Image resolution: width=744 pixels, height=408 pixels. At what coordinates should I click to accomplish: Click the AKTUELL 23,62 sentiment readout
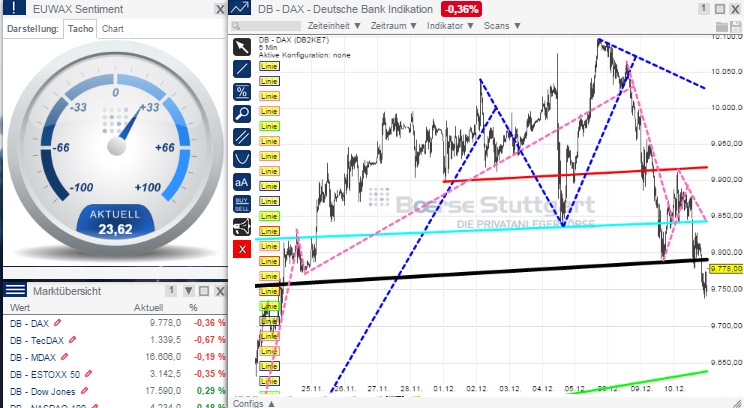115,222
